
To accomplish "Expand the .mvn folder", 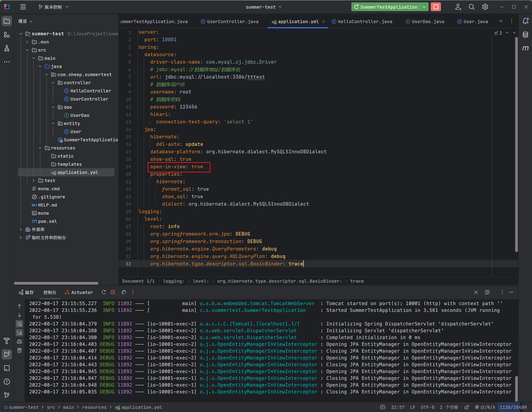I will [27, 42].
